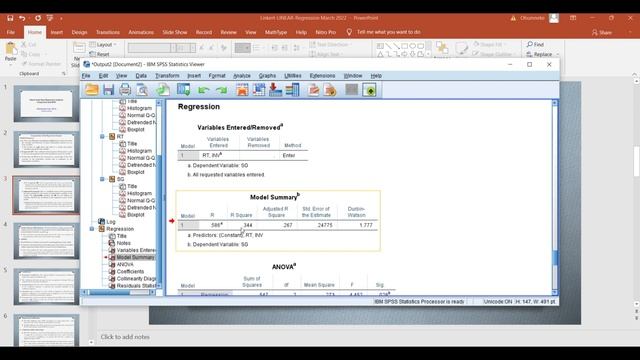Click the SPSS Save document icon
Screen dimensions: 640x360
pyautogui.click(x=109, y=90)
